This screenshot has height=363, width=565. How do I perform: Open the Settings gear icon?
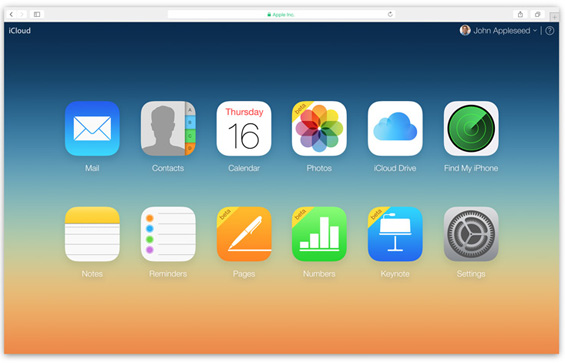[471, 234]
